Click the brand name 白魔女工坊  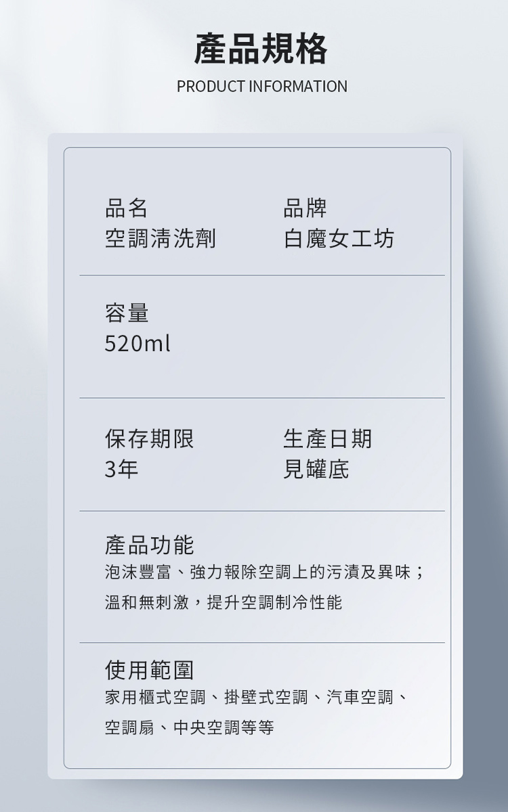339,238
